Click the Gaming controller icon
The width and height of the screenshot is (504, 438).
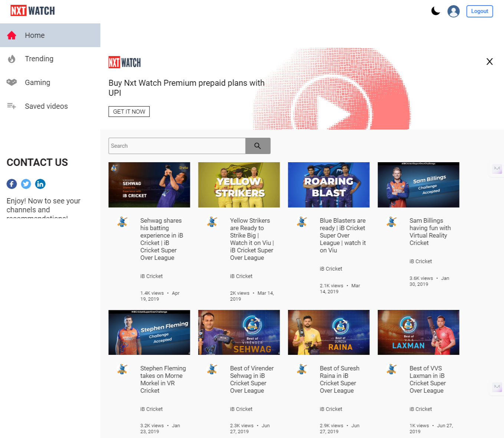pyautogui.click(x=12, y=82)
